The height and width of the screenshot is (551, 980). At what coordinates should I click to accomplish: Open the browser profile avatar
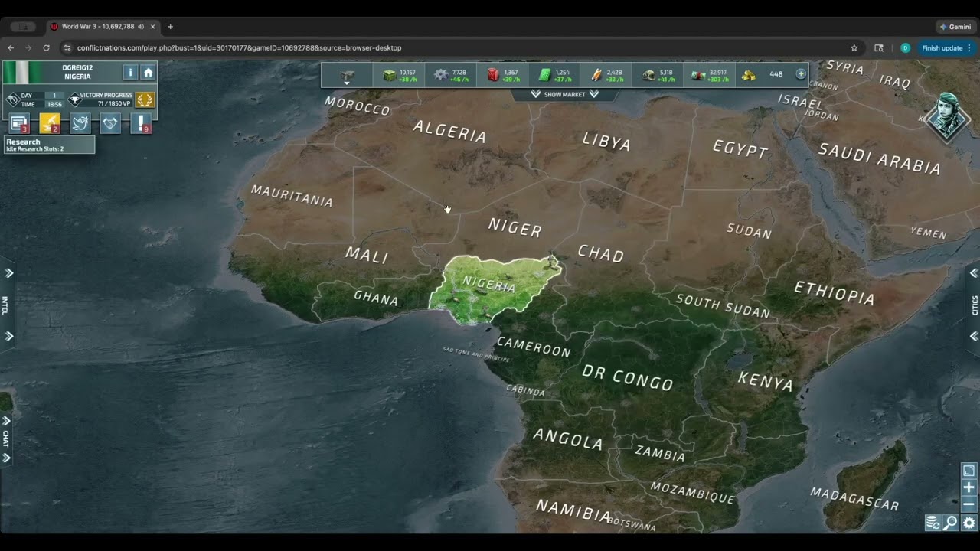click(x=905, y=47)
